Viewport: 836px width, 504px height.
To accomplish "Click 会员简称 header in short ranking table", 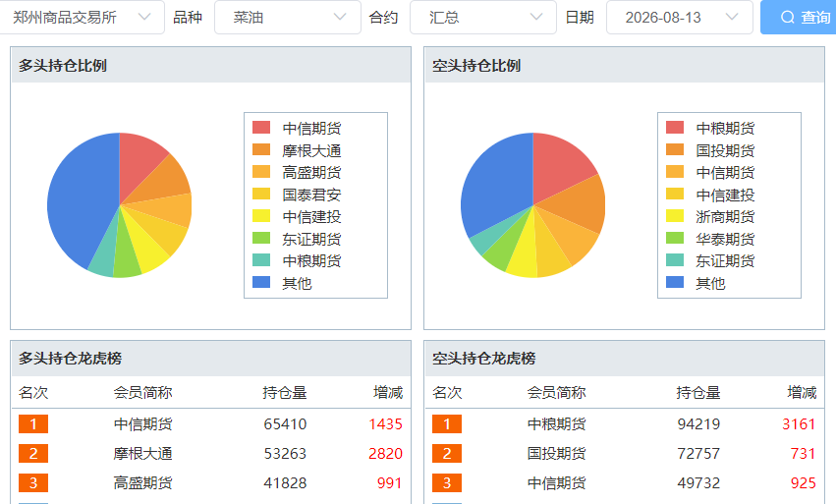I will pos(557,393).
